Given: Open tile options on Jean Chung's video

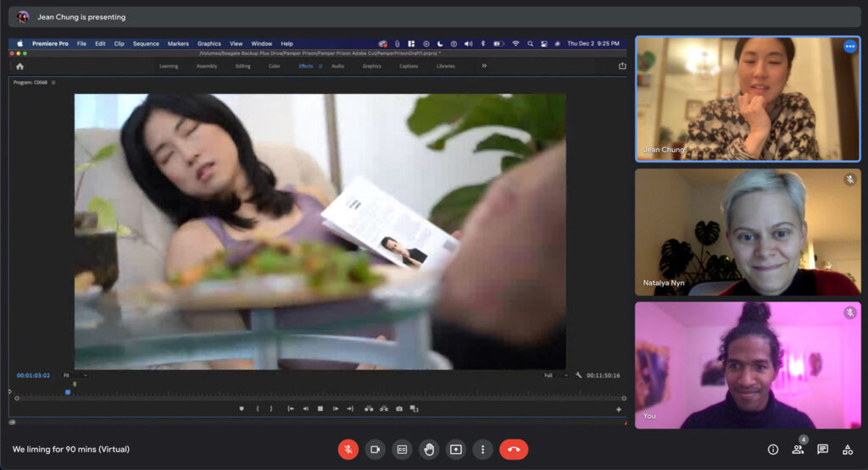Looking at the screenshot, I should (x=849, y=47).
